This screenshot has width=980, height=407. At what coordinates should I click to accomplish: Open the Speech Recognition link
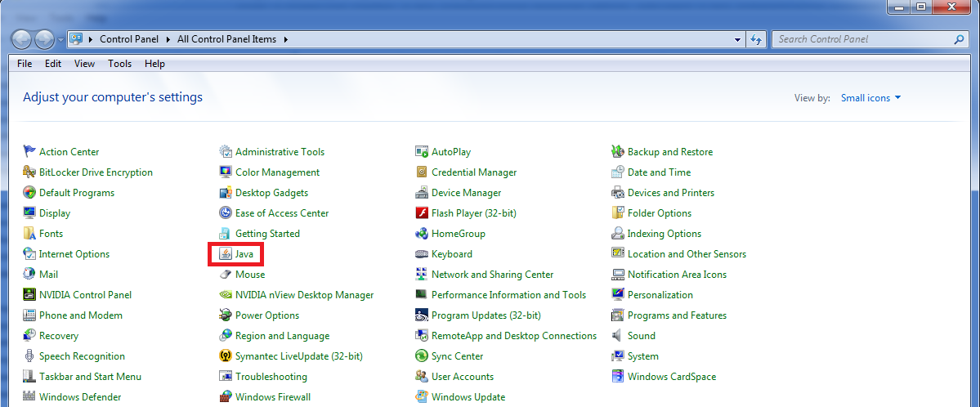82,356
